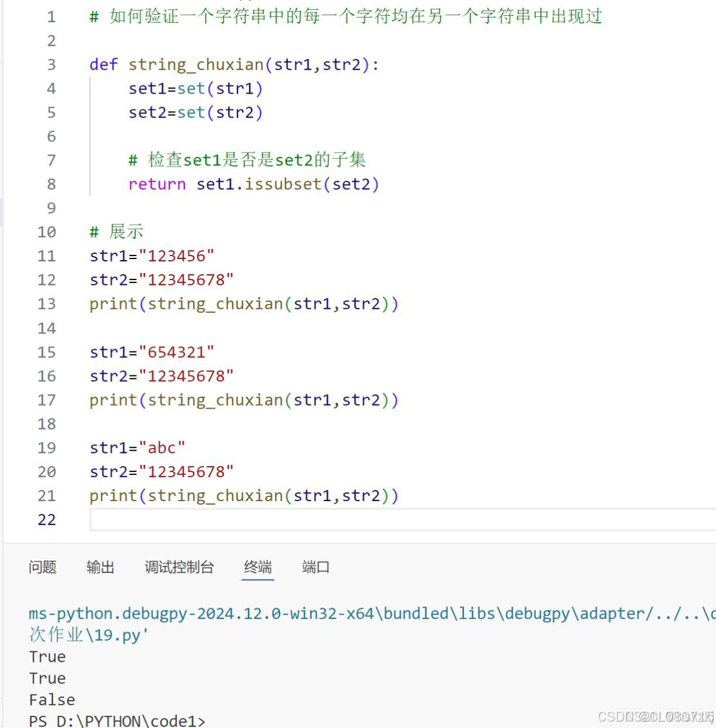Select the 调试控制台 tab
The height and width of the screenshot is (728, 716).
(180, 567)
